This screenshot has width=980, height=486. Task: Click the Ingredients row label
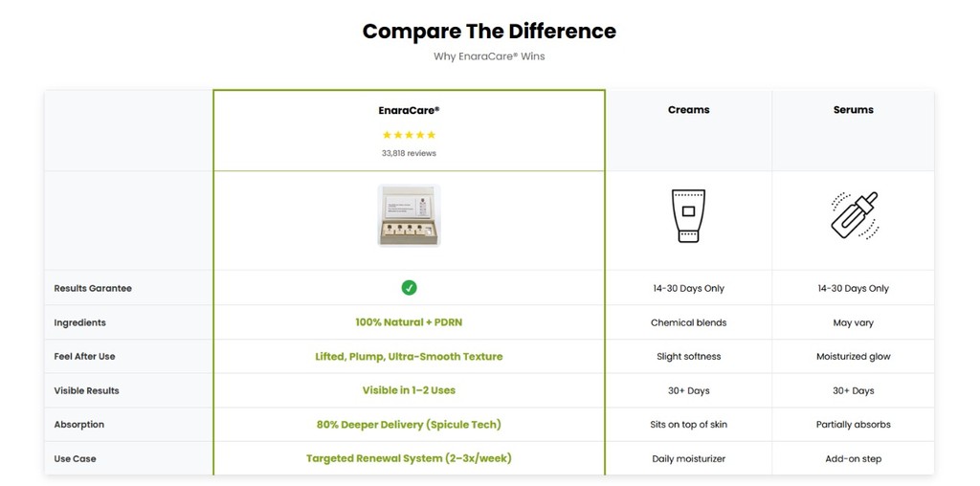[x=79, y=322]
